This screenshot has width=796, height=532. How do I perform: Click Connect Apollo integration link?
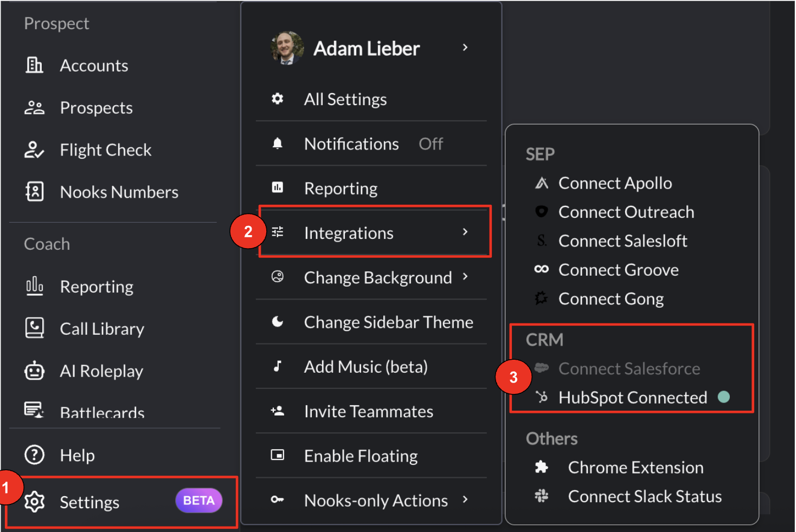(615, 183)
